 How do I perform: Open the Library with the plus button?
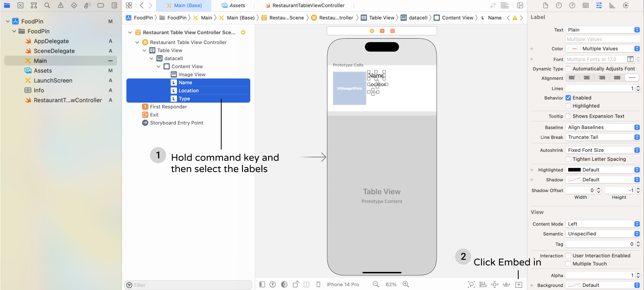pyautogui.click(x=520, y=5)
